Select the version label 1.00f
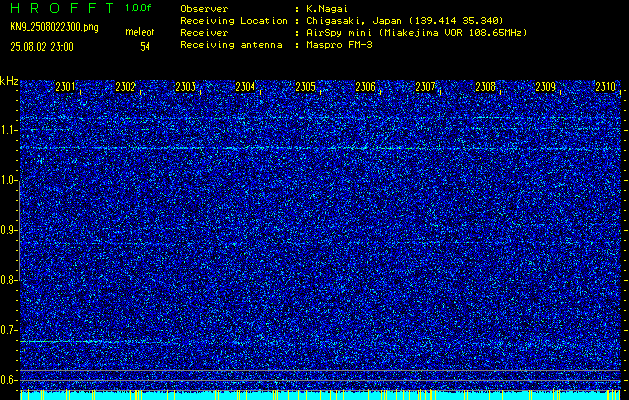 [138, 8]
